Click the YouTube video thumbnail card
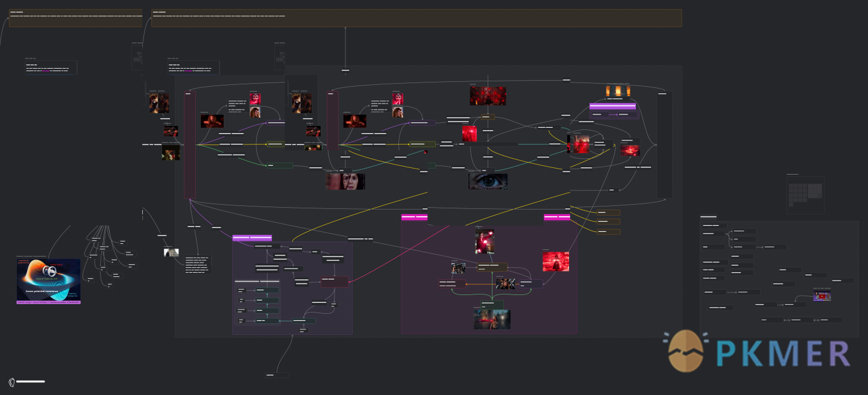Screen dimensions: 868x395 tap(822, 295)
